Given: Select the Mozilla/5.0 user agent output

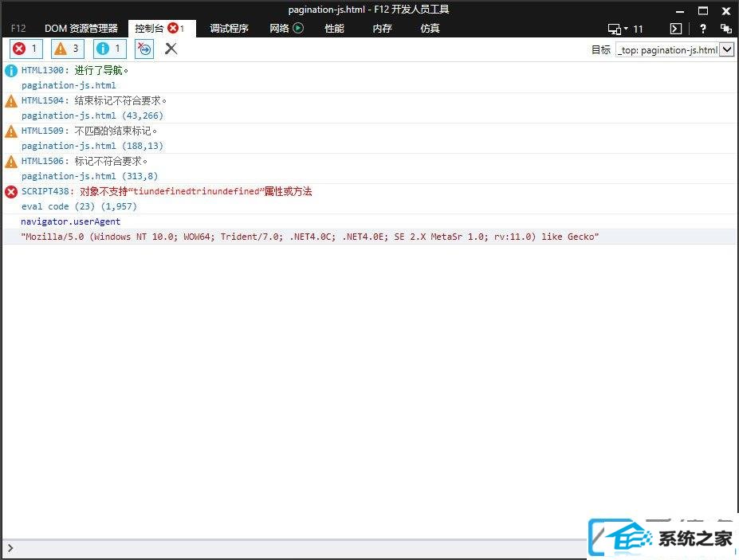Looking at the screenshot, I should [x=309, y=237].
